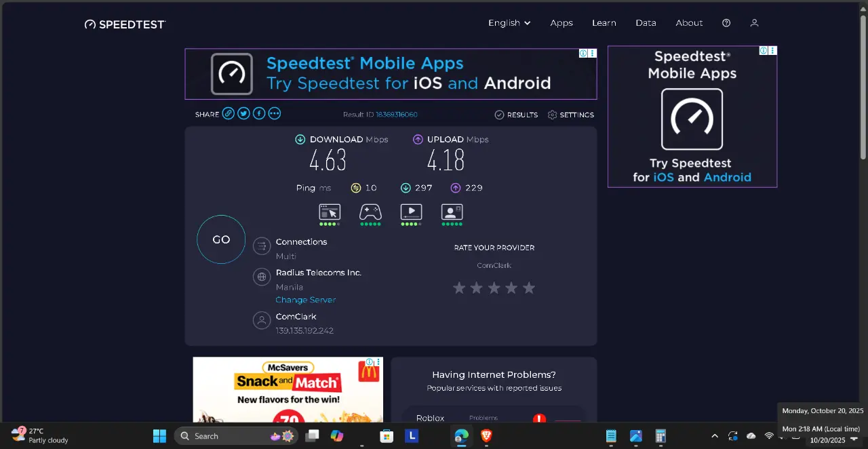Open the SETTINGS tab
868x449 pixels.
[571, 115]
